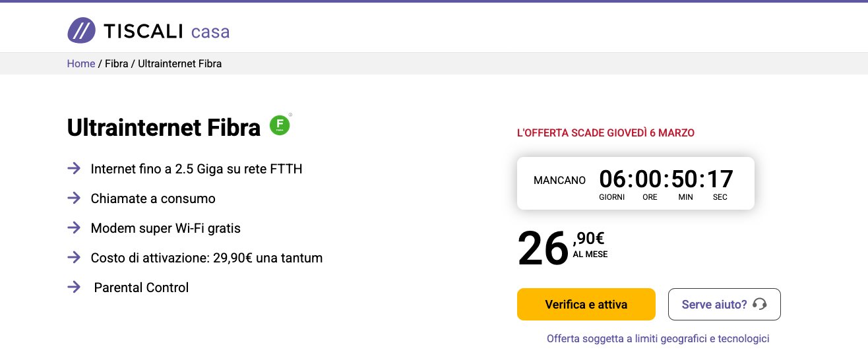868x362 pixels.
Task: Click the Ultrainternet Fibra heading
Action: (x=164, y=128)
